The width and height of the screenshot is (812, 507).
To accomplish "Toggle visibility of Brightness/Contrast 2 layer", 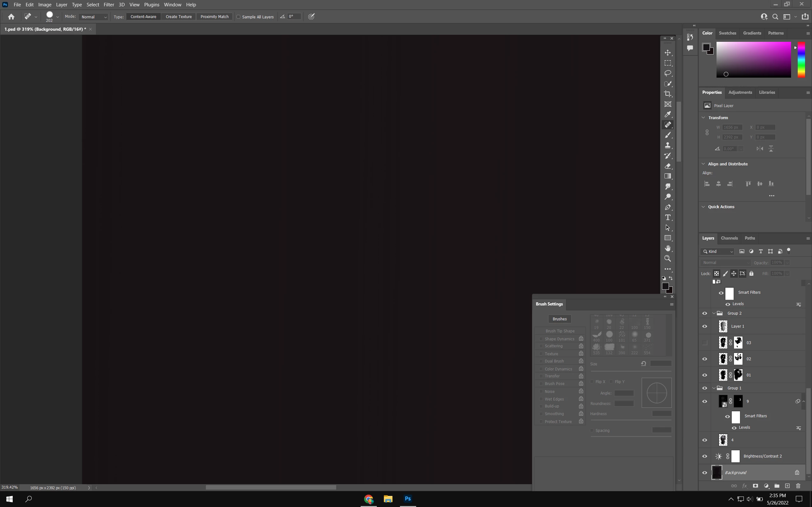I will click(704, 456).
